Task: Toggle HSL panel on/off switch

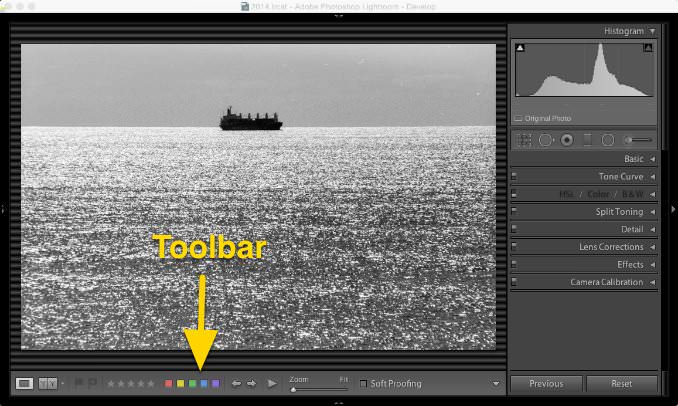Action: pyautogui.click(x=514, y=194)
